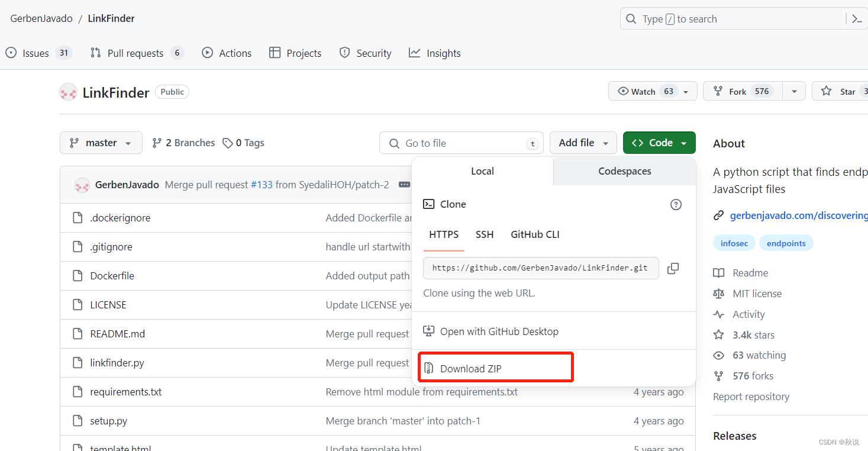
Task: Focus the Go to file field
Action: pos(462,143)
